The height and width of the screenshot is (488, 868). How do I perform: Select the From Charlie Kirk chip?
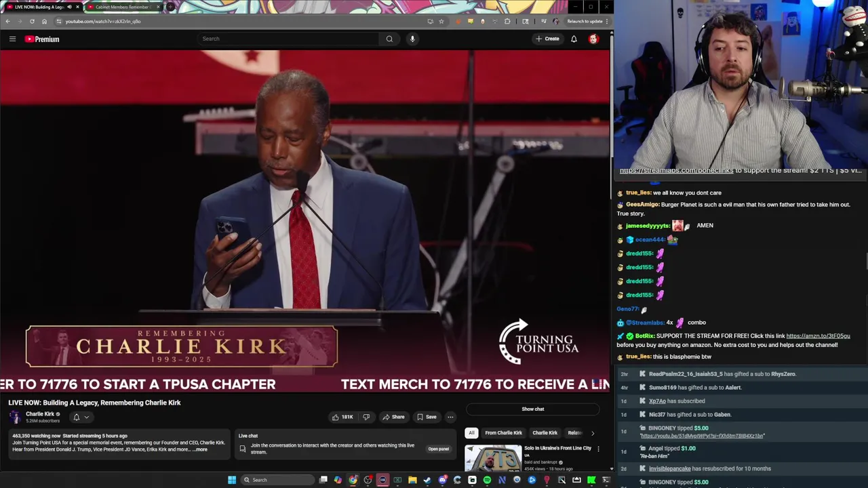pos(504,432)
